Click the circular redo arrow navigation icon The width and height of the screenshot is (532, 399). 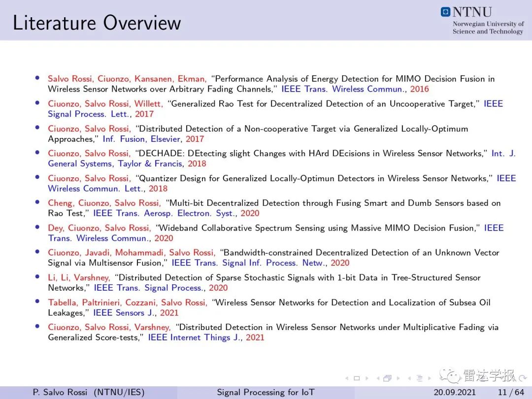click(x=523, y=378)
